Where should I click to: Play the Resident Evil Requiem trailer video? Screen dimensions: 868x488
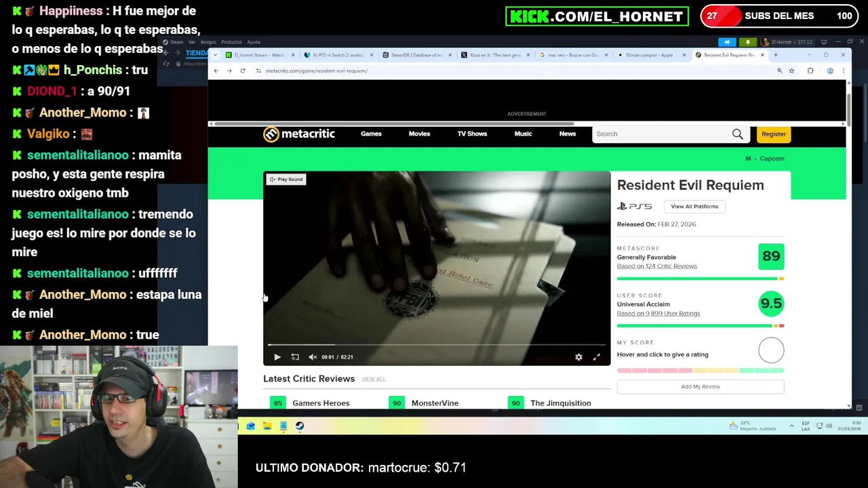pyautogui.click(x=277, y=357)
